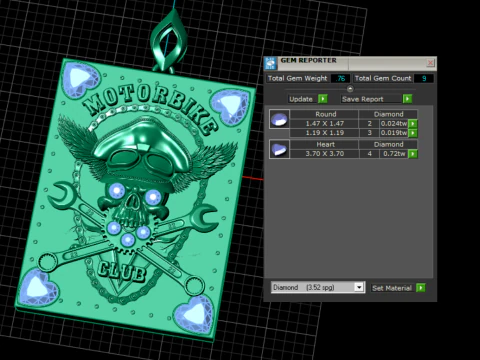Click the Heart gem thumbnail
The width and height of the screenshot is (480, 360).
tap(279, 149)
